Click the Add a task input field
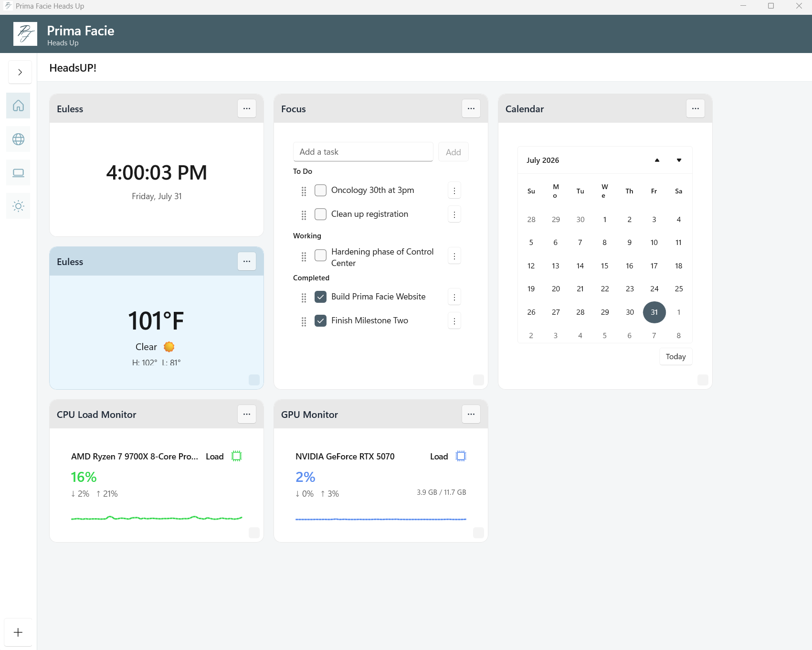The width and height of the screenshot is (812, 650). click(x=363, y=152)
